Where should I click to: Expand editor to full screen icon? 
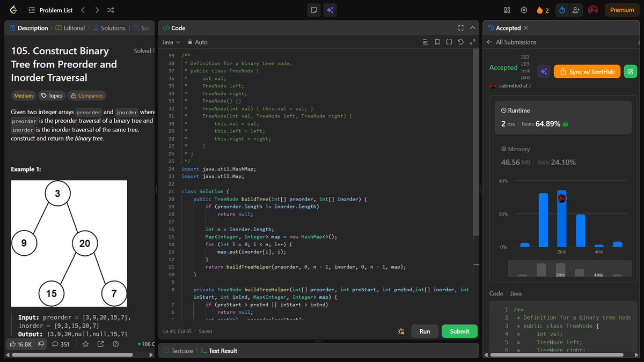(x=472, y=42)
